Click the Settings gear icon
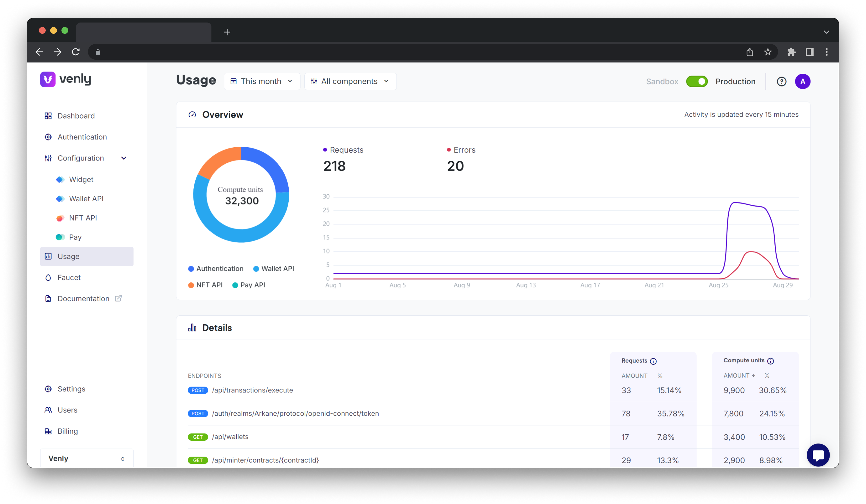Viewport: 866px width, 504px height. (x=48, y=389)
